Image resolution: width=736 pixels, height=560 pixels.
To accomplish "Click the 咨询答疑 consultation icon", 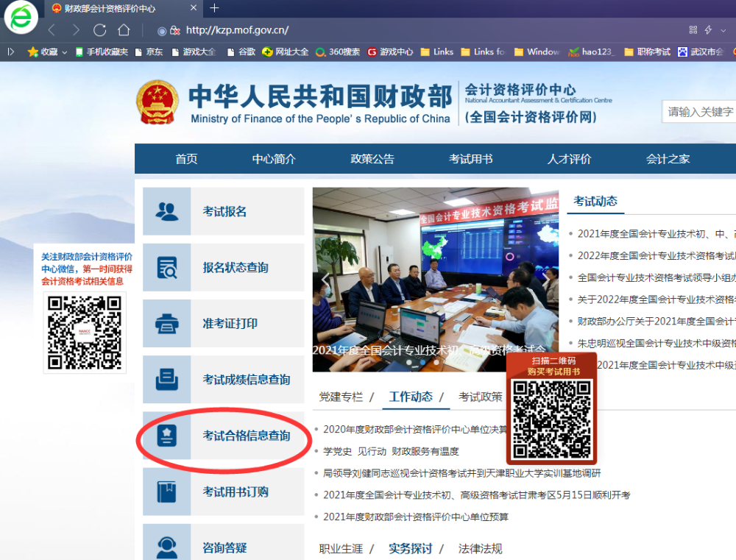I will coord(166,545).
